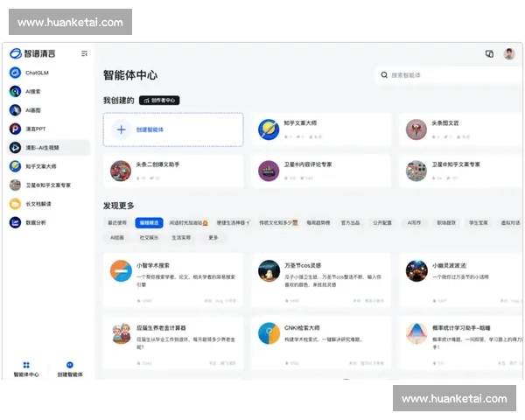Open the 概率统计学习助手 agent card
525x420 pixels.
[x=461, y=342]
